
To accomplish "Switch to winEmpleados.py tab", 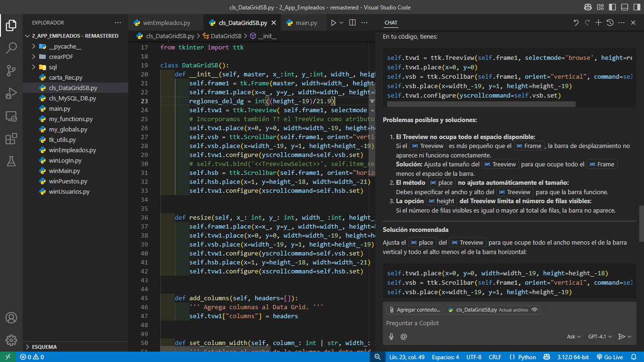I will pyautogui.click(x=166, y=23).
